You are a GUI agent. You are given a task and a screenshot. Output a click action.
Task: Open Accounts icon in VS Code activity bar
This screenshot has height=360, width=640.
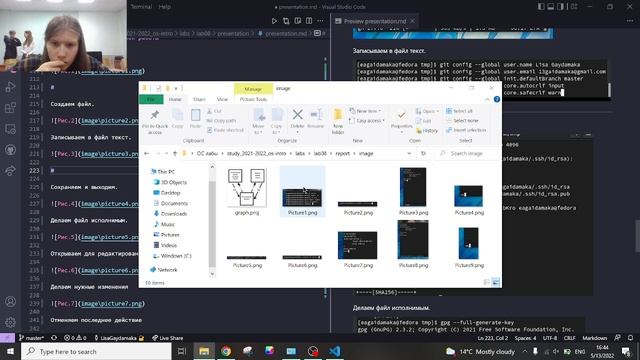click(10, 302)
